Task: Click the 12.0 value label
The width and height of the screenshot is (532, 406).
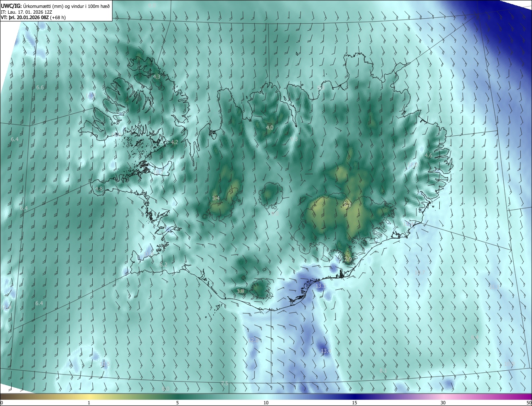Action: click(254, 340)
